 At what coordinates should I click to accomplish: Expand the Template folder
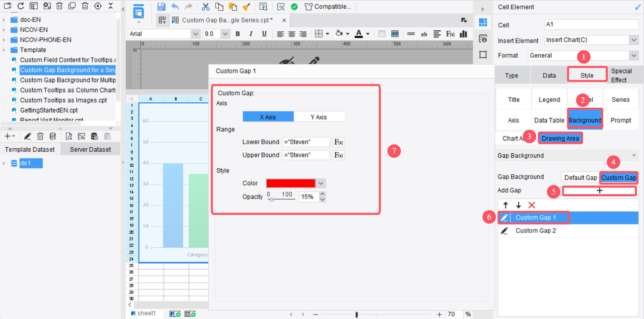(x=4, y=50)
